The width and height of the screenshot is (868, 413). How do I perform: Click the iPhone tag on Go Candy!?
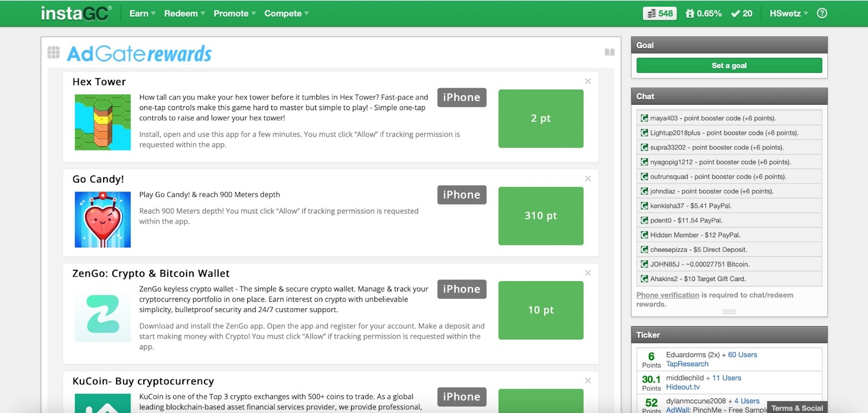click(x=462, y=195)
